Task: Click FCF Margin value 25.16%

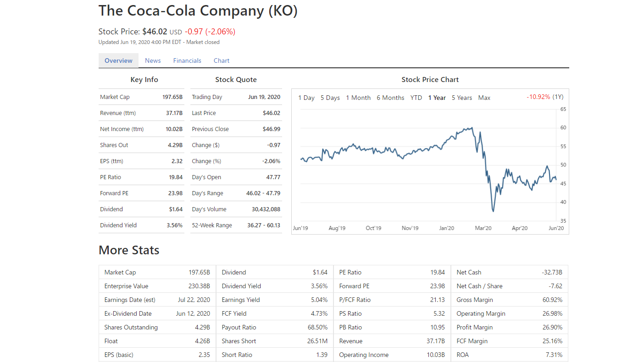Action: pos(552,341)
